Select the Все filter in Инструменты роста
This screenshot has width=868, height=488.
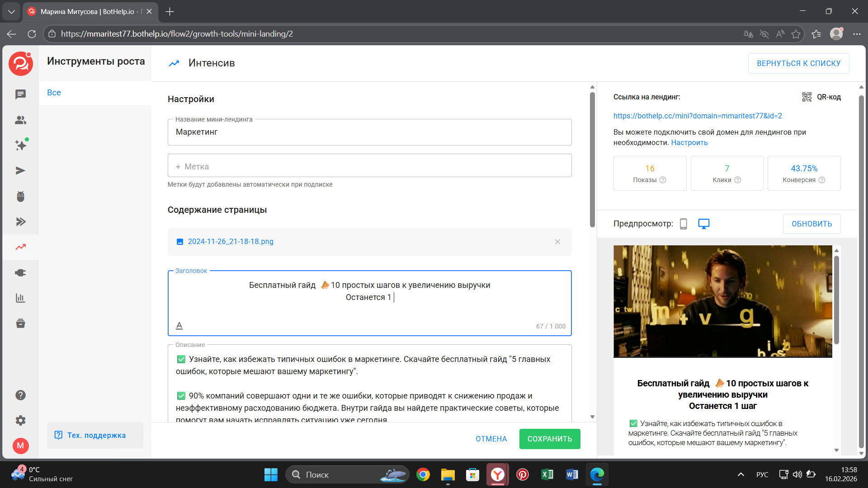(54, 92)
